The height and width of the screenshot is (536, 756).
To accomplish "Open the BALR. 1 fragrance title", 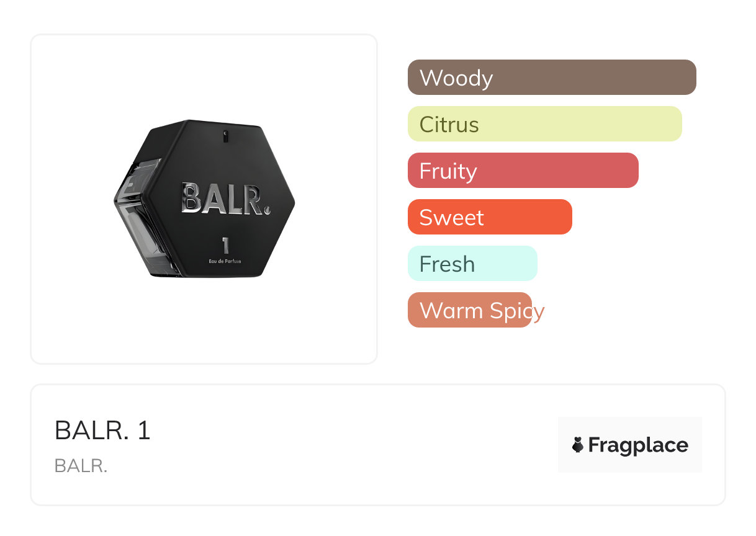I will [x=102, y=431].
